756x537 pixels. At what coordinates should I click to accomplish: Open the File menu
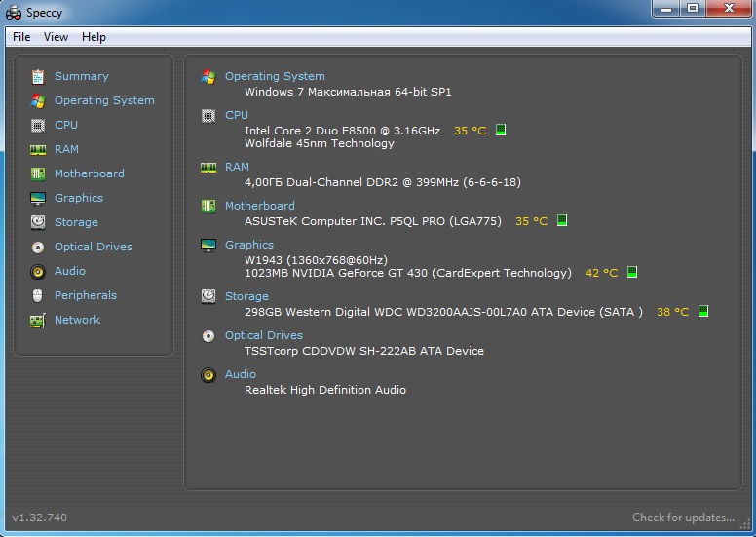21,37
